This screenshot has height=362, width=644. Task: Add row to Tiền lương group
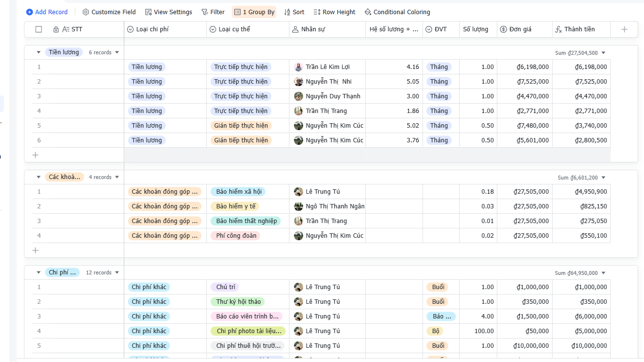point(35,155)
